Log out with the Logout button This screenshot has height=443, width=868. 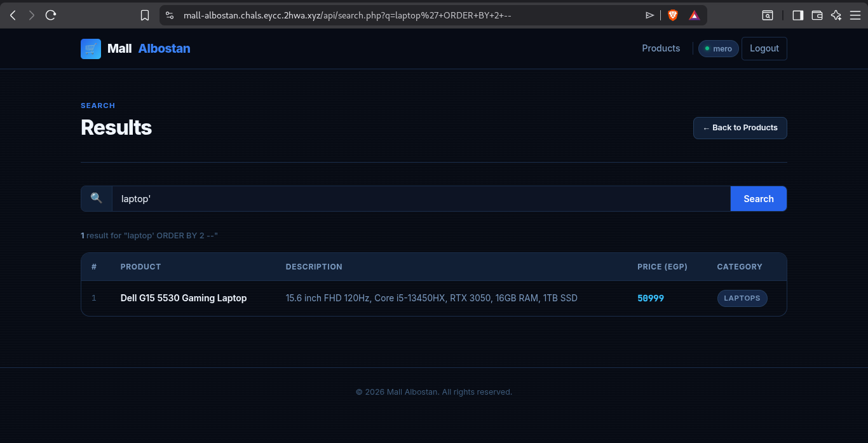[764, 48]
